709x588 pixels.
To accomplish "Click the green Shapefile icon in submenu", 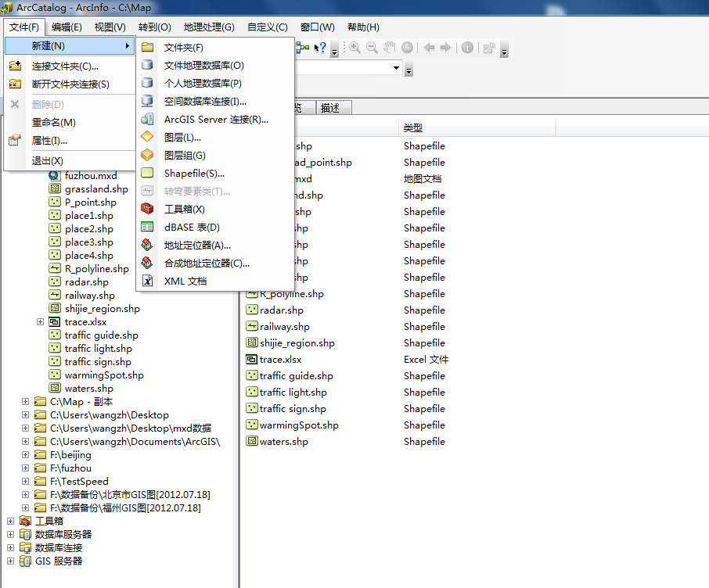I will [147, 173].
